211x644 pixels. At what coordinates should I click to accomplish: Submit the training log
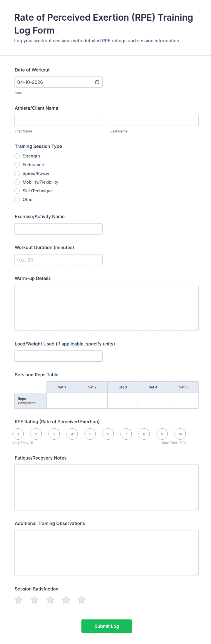[x=107, y=626]
